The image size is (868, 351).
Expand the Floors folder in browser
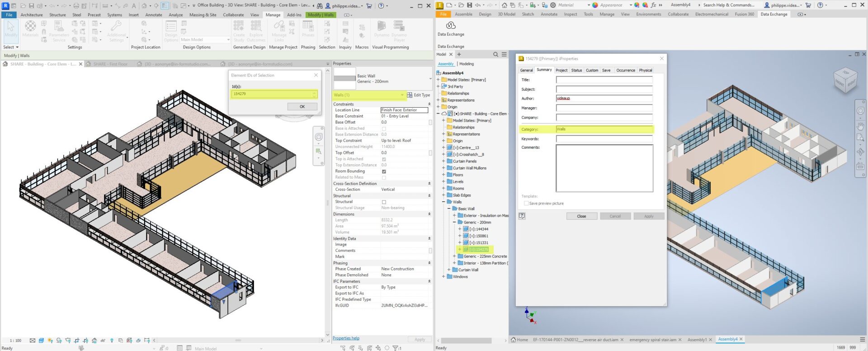(x=443, y=175)
